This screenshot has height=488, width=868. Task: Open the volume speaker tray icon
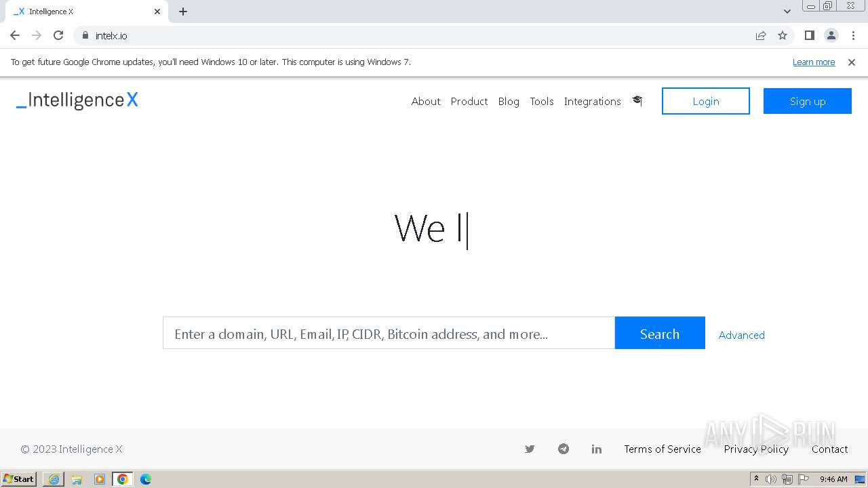[771, 479]
